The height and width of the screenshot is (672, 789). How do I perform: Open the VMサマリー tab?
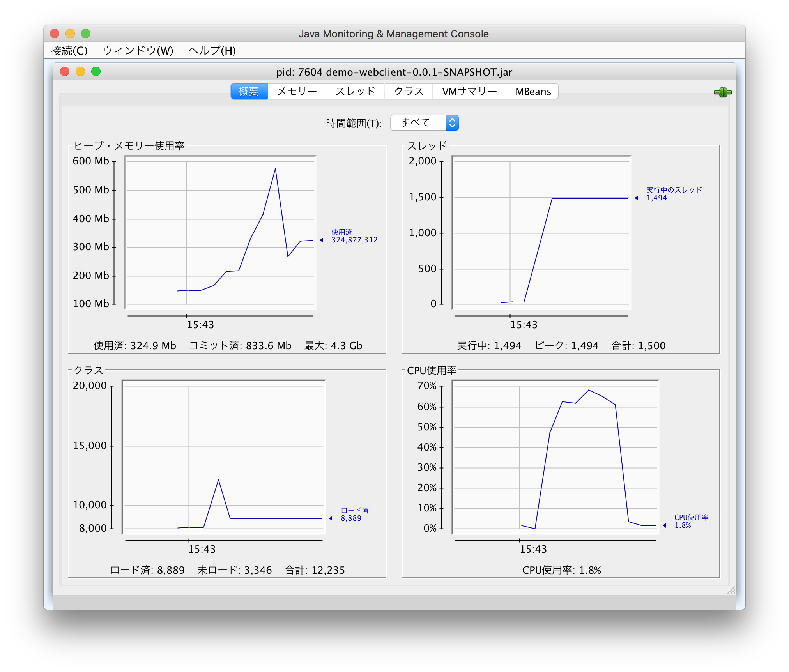coord(469,91)
